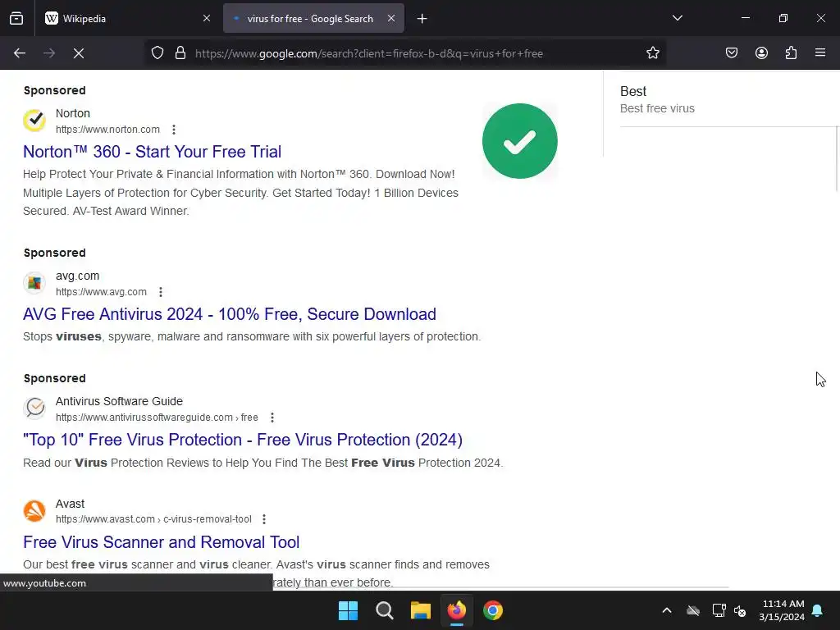
Task: Go back to the previous page
Action: point(20,53)
